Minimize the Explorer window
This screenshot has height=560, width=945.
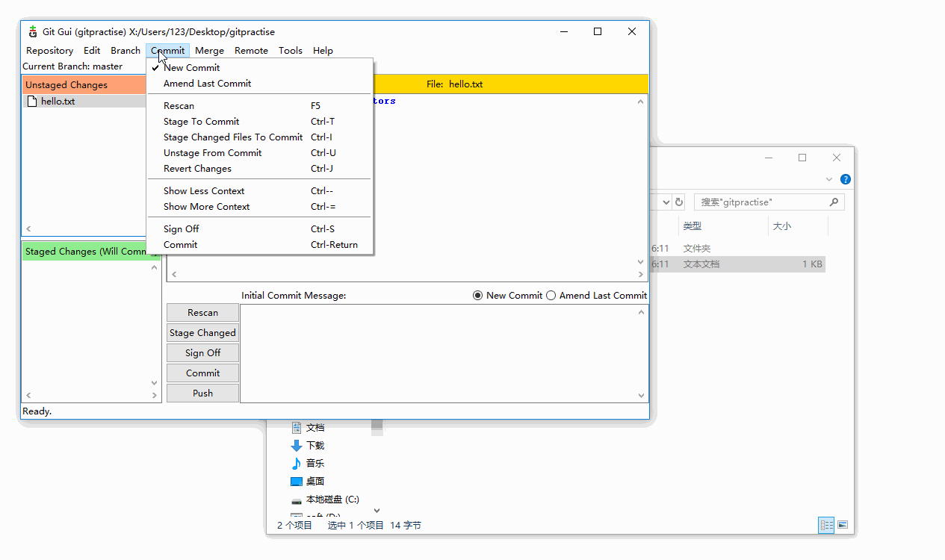coord(768,158)
